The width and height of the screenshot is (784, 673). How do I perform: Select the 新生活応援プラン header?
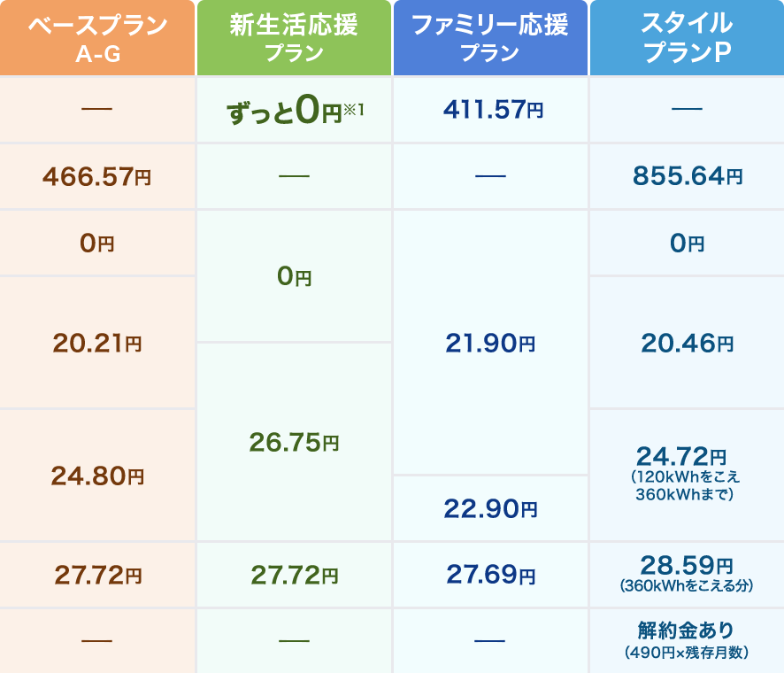pyautogui.click(x=293, y=38)
